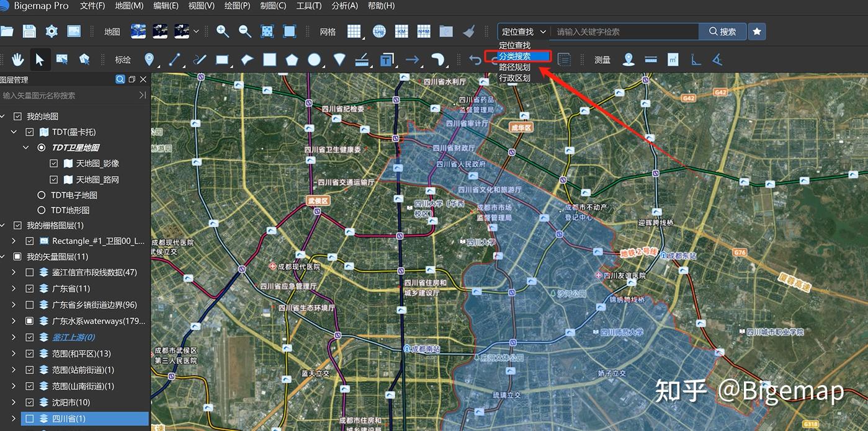Click the broom clear icon
Image resolution: width=868 pixels, height=431 pixels.
pos(469,31)
